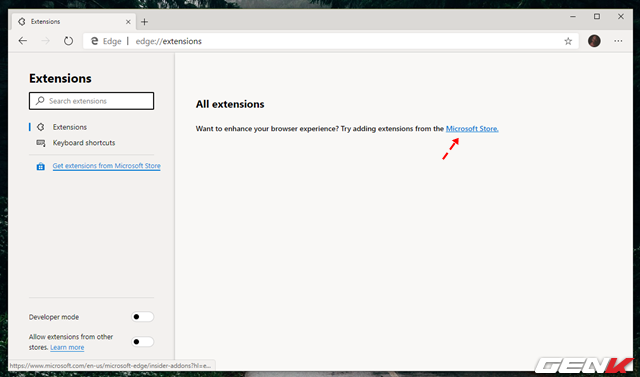
Task: Reload the page with the refresh icon
Action: (x=68, y=41)
